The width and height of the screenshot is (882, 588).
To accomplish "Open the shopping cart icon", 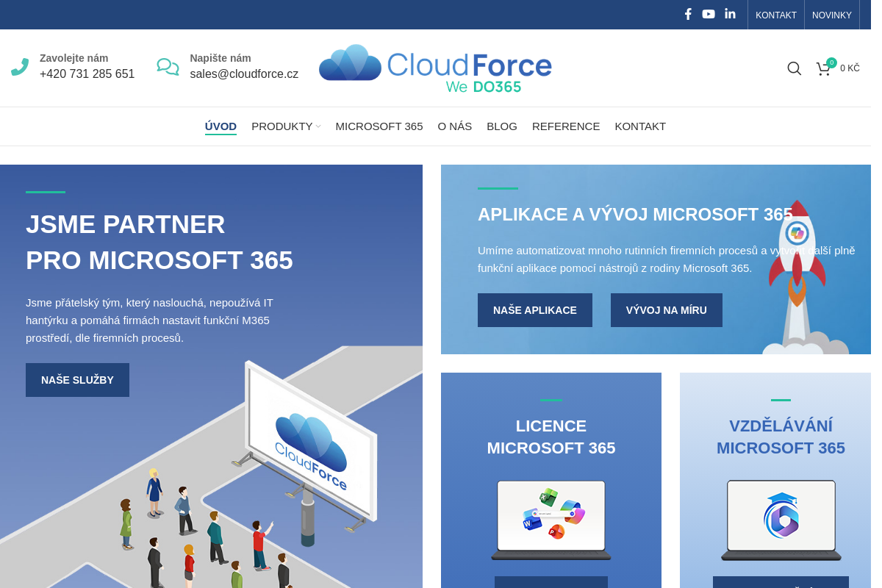I will tap(823, 69).
